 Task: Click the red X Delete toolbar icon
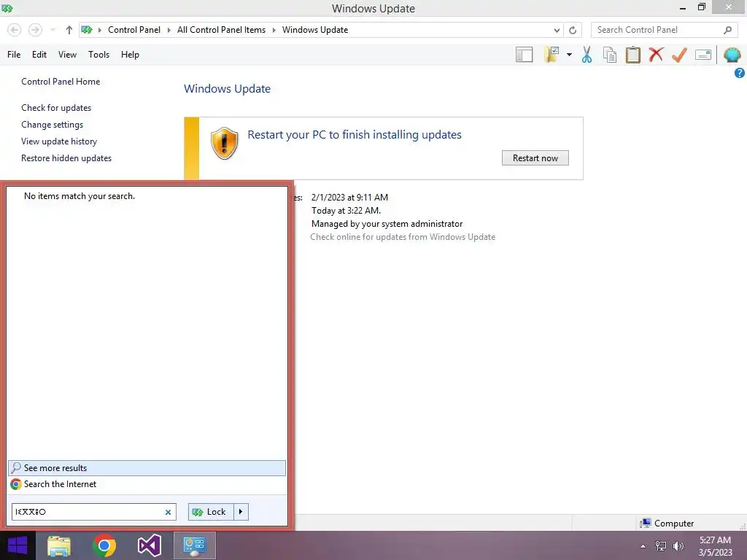click(656, 54)
